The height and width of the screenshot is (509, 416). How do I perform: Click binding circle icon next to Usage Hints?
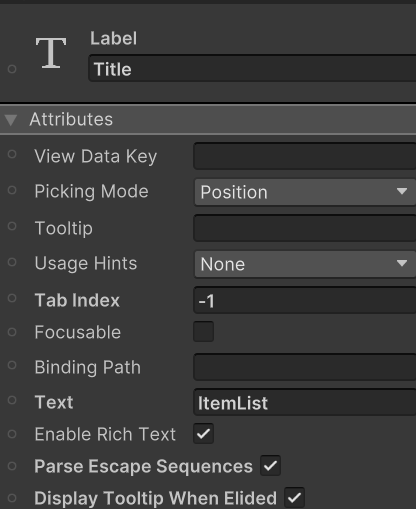[x=12, y=262]
